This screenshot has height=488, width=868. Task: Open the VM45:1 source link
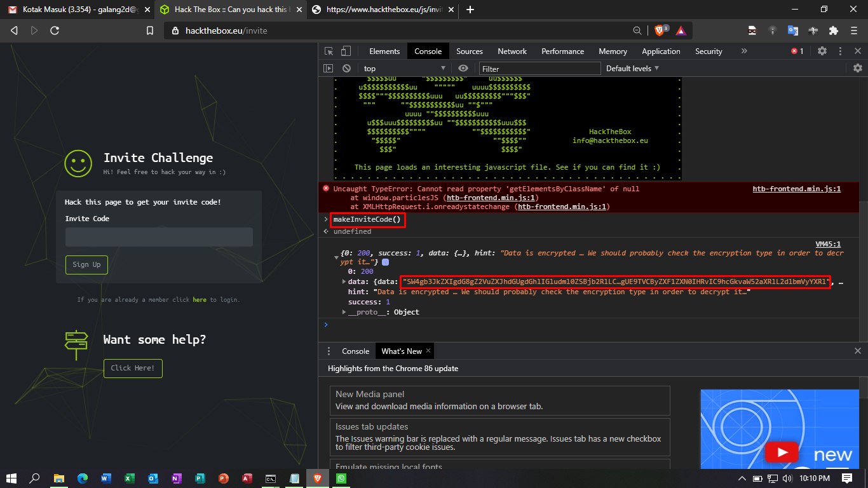[x=828, y=244]
